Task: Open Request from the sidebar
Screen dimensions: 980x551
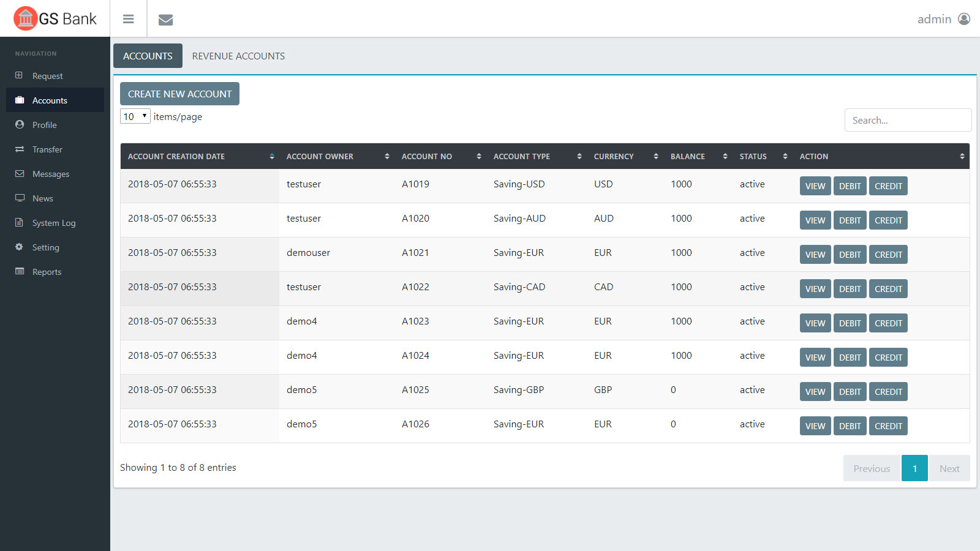Action: point(47,76)
